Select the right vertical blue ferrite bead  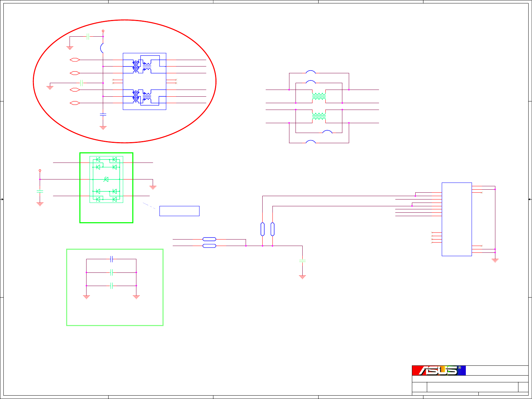point(272,229)
